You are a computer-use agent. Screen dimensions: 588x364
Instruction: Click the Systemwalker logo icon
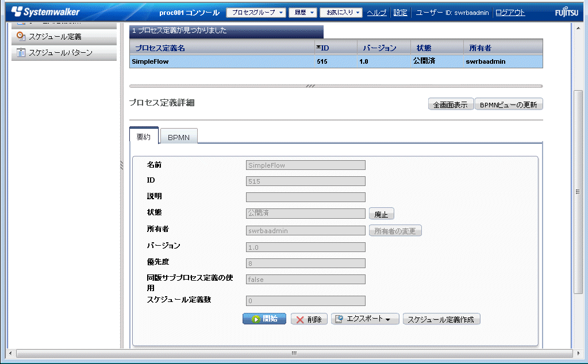pyautogui.click(x=17, y=12)
